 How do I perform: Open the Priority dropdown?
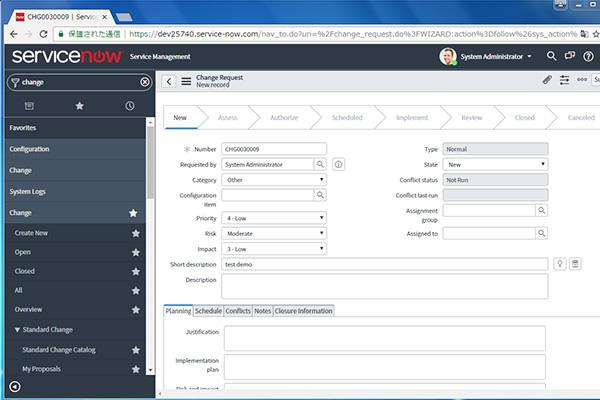(x=274, y=218)
